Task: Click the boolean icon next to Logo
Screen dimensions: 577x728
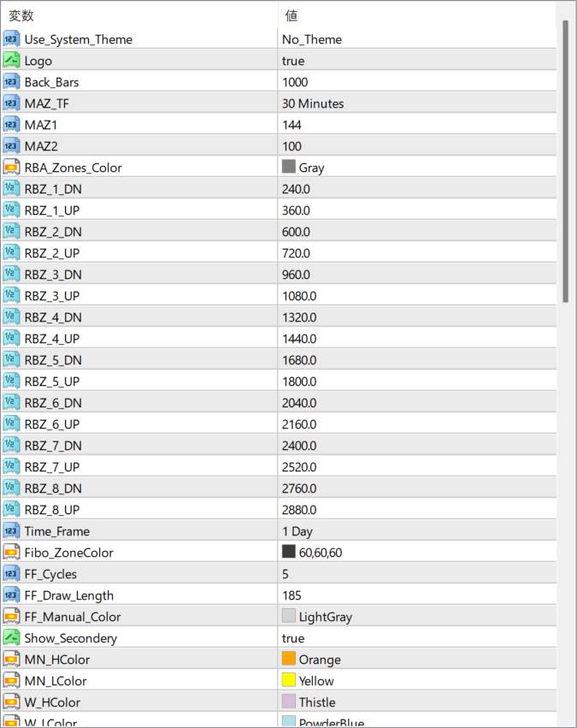Action: coord(11,61)
